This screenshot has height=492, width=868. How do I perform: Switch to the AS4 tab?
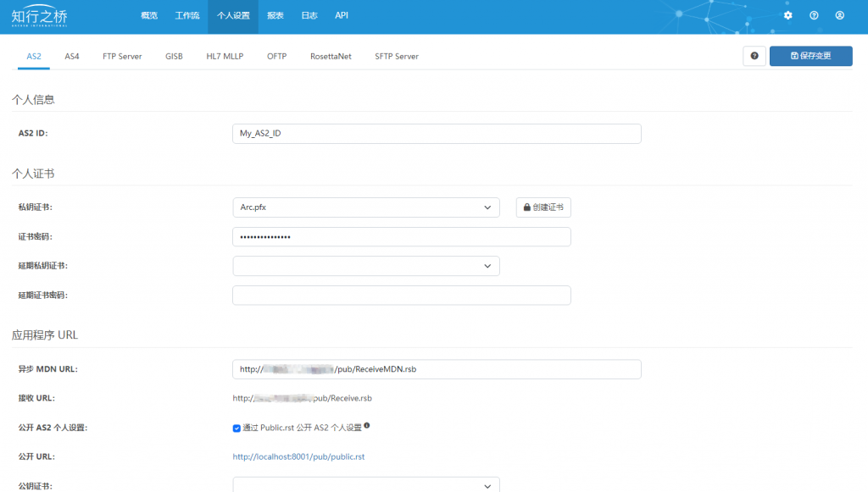point(72,57)
